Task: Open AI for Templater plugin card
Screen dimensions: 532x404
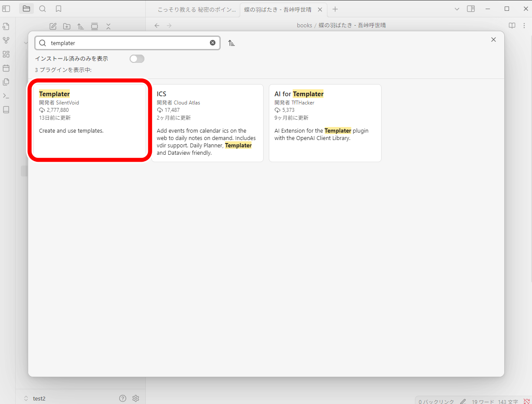Action: click(x=325, y=123)
